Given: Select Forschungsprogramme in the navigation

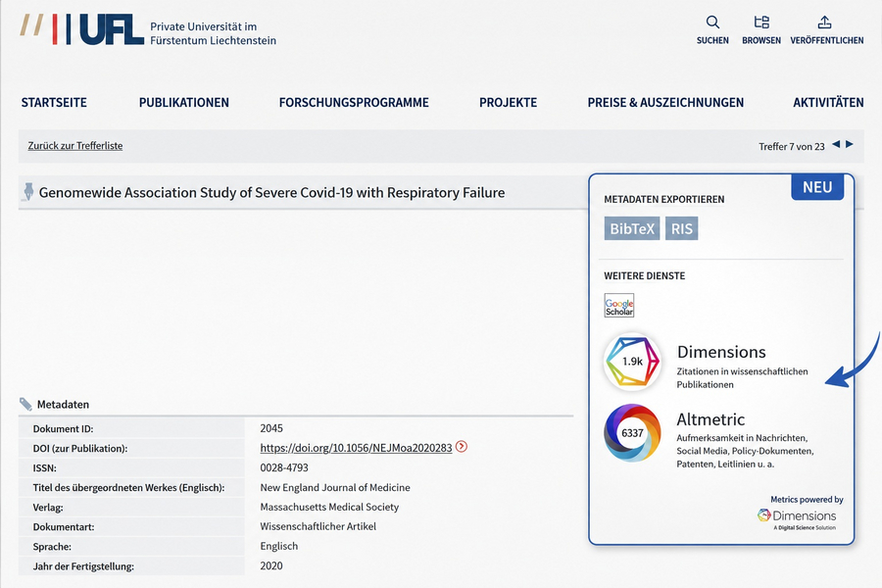Looking at the screenshot, I should coord(354,102).
